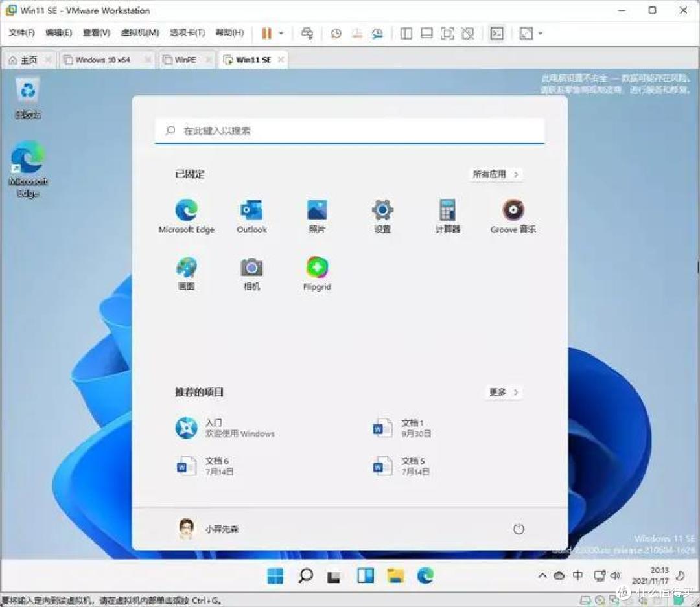This screenshot has width=700, height=607.
Task: Open the 虚拟机(M) menu
Action: click(x=140, y=32)
